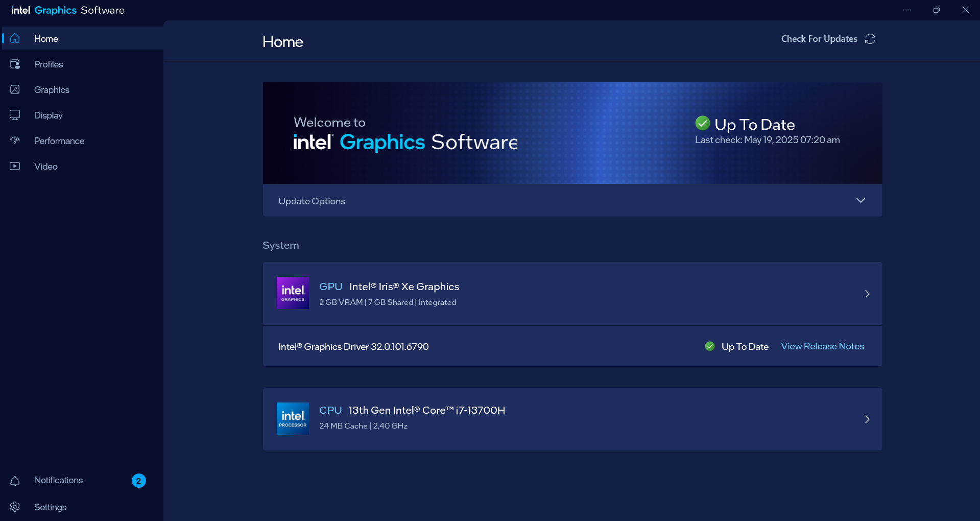Click the large green Up To Date checkmark

coord(703,123)
